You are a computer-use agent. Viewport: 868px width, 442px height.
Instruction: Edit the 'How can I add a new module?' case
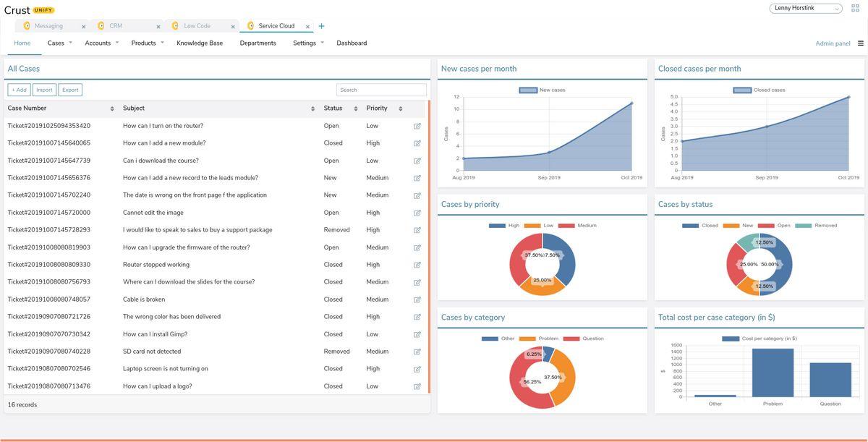417,143
